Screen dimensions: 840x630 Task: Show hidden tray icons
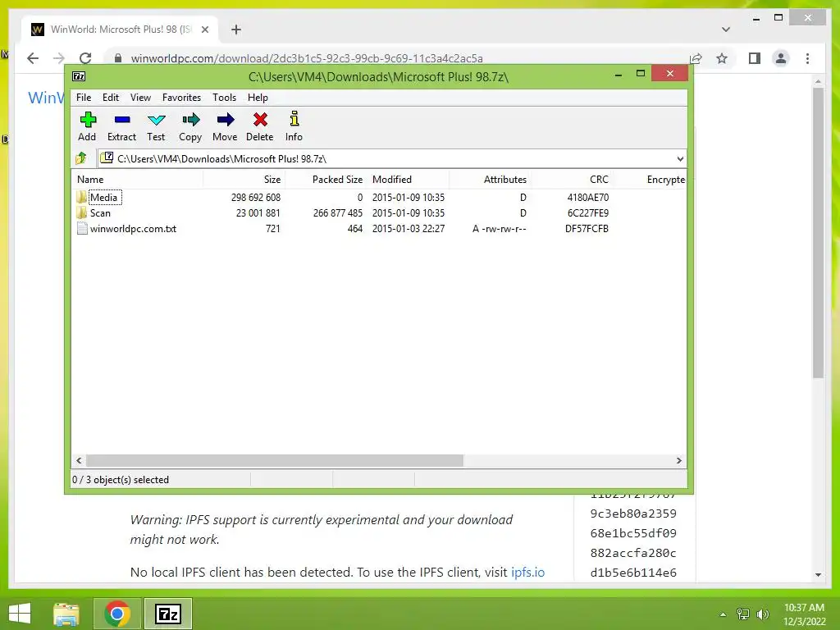click(x=724, y=614)
